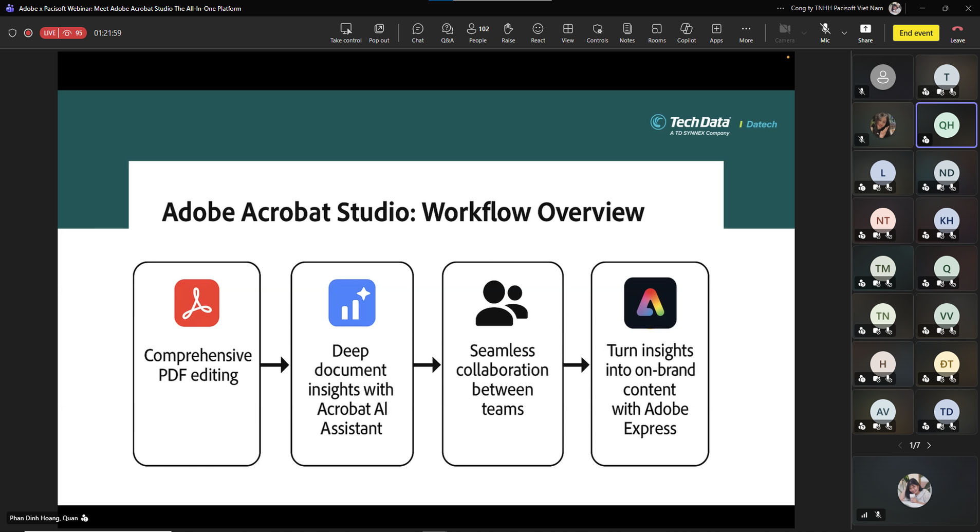Screen dimensions: 980x532
Task: Click the End event button
Action: click(916, 33)
